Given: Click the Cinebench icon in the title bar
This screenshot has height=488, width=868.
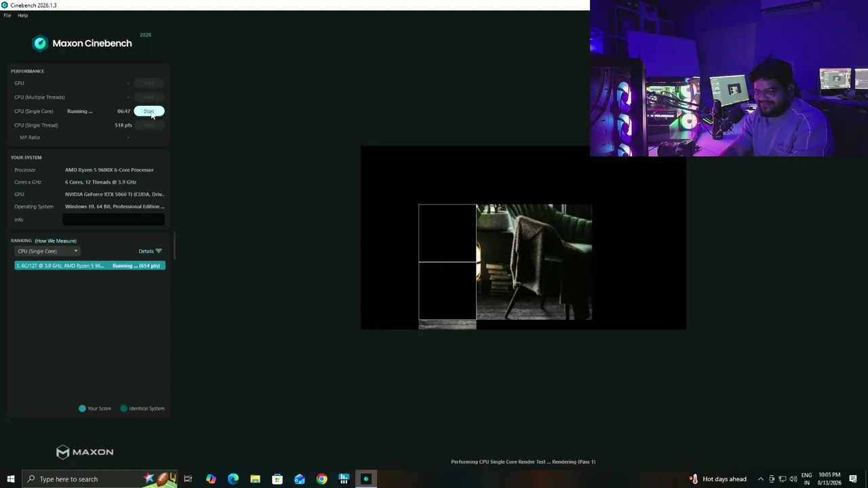Looking at the screenshot, I should tap(5, 5).
